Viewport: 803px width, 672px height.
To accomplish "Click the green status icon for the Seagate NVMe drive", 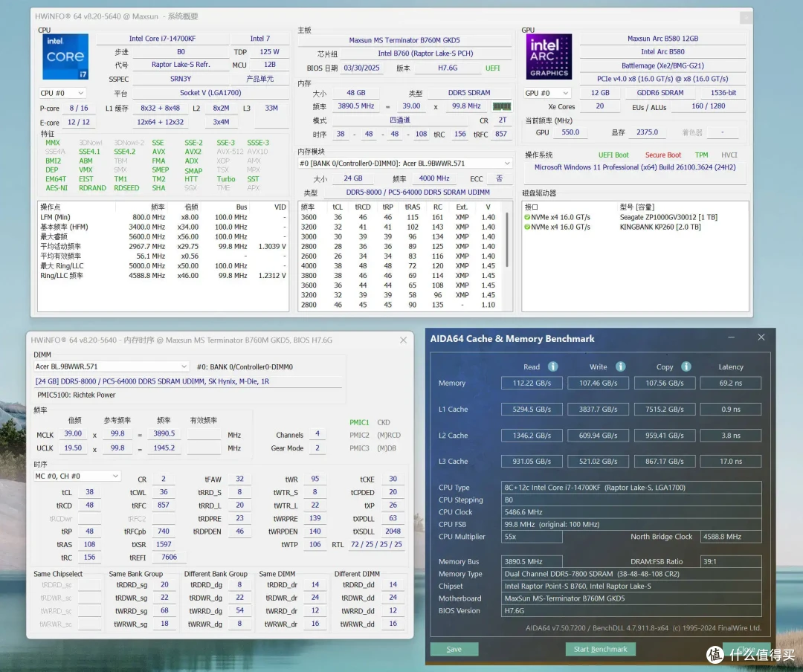I will click(527, 217).
